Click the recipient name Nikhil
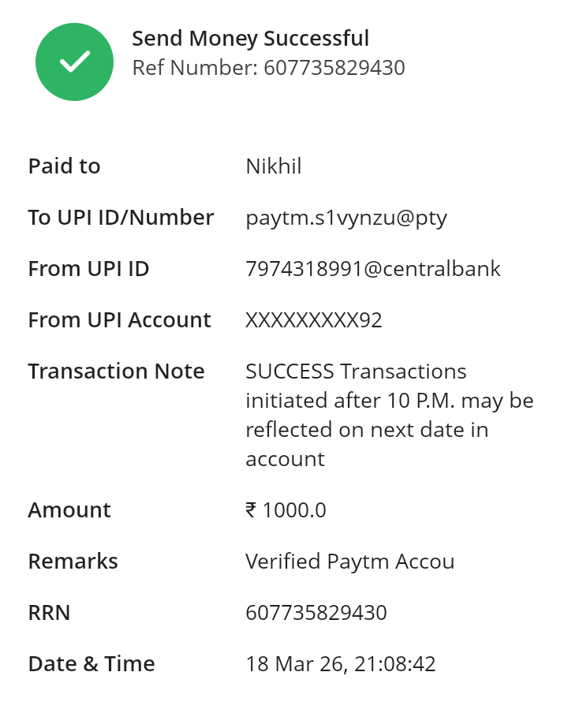This screenshot has height=728, width=568. [x=274, y=166]
